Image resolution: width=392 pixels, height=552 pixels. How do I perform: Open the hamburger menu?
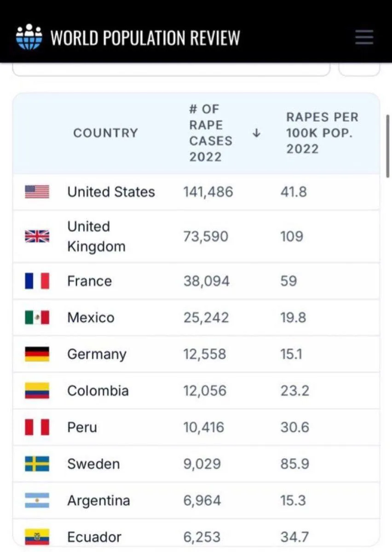pyautogui.click(x=364, y=37)
